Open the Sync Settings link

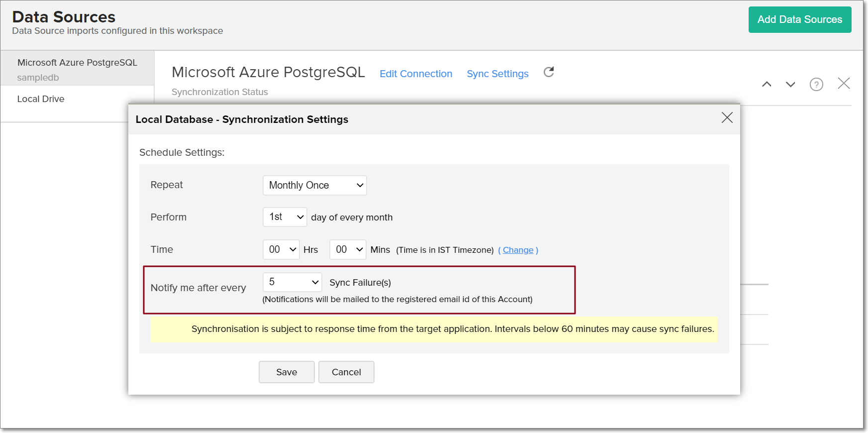coord(497,74)
